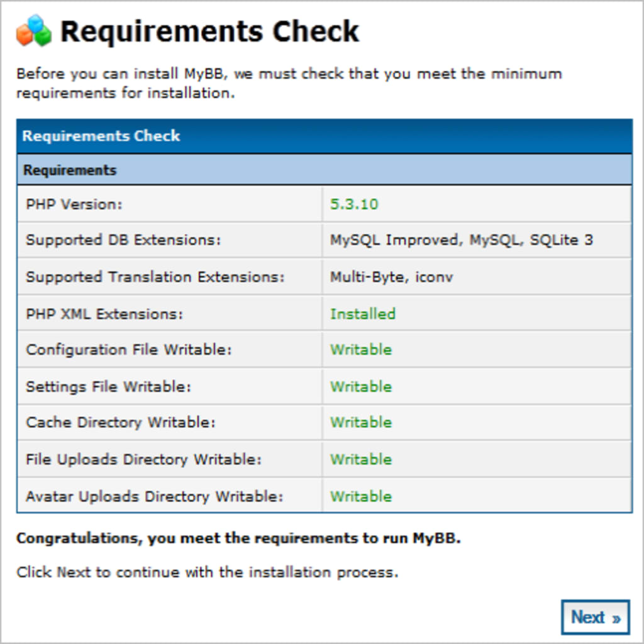Viewport: 644px width, 644px height.
Task: Click the 'Supported DB Extensions:' label
Action: click(x=123, y=240)
